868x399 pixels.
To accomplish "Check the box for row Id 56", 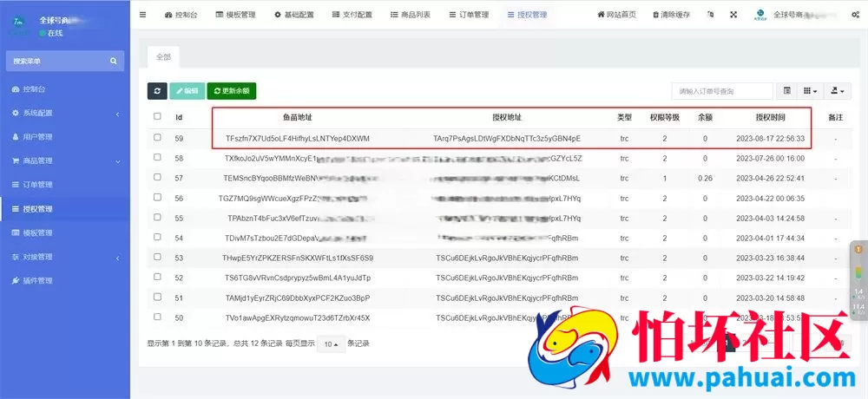I will point(157,198).
